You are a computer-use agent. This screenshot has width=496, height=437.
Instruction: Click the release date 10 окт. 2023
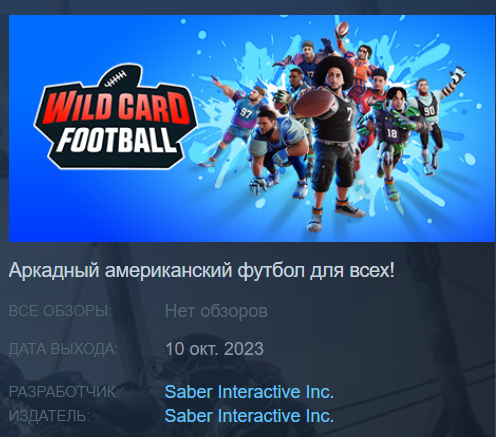(214, 349)
